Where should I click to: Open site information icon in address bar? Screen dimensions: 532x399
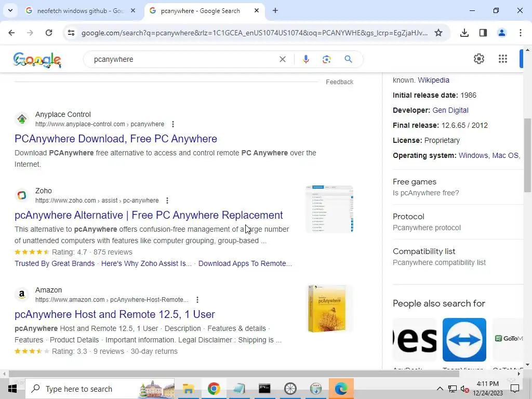(71, 33)
